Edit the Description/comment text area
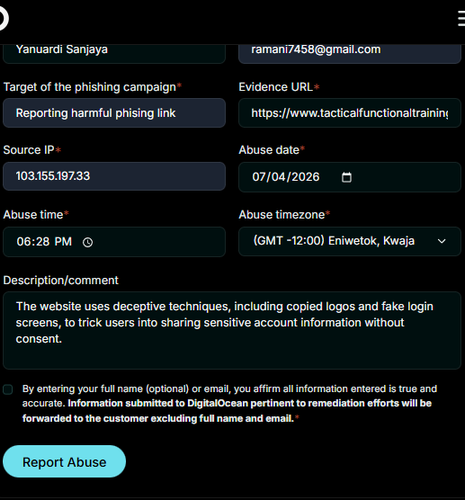This screenshot has width=465, height=500. click(232, 330)
